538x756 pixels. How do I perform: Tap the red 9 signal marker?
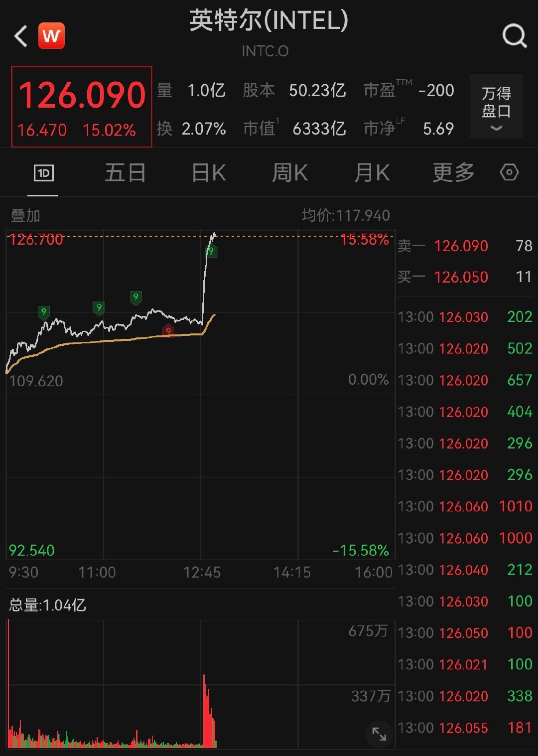pos(168,330)
